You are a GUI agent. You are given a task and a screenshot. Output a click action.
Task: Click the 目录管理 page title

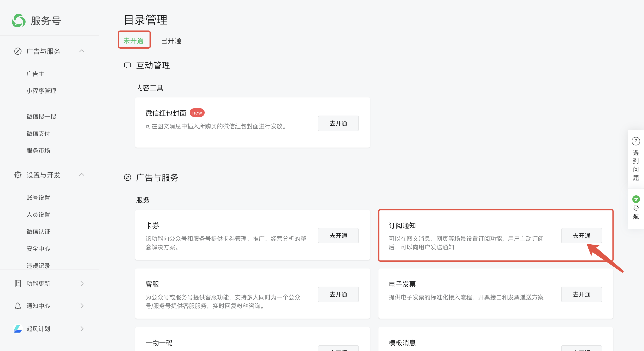(145, 20)
